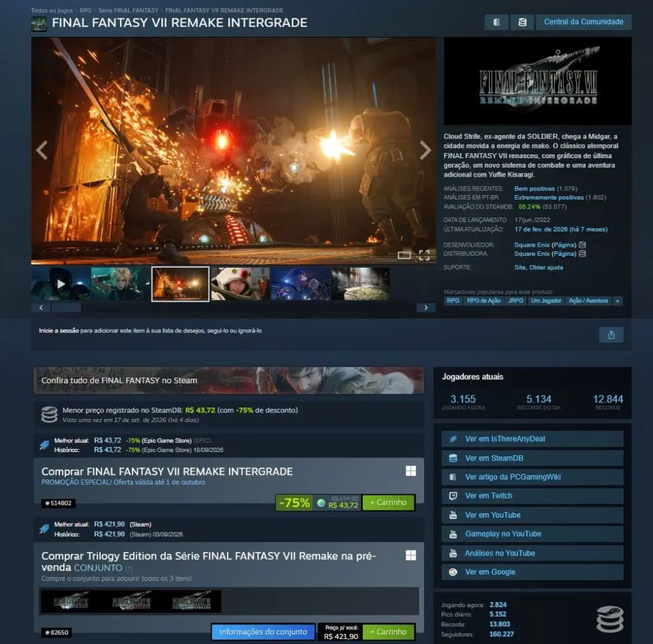Open Confira tudo de FINAL FANTASY banner
Image resolution: width=653 pixels, height=644 pixels.
pyautogui.click(x=229, y=381)
